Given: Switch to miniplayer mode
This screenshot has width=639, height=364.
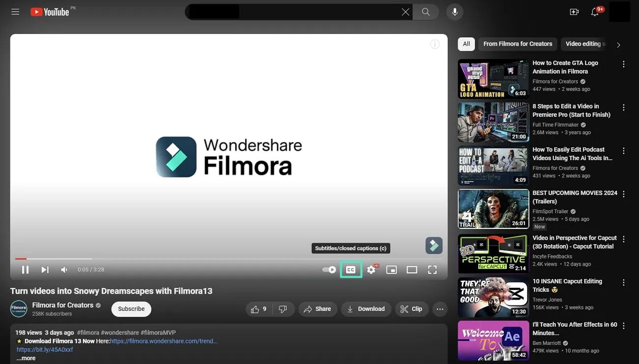Looking at the screenshot, I should (391, 270).
